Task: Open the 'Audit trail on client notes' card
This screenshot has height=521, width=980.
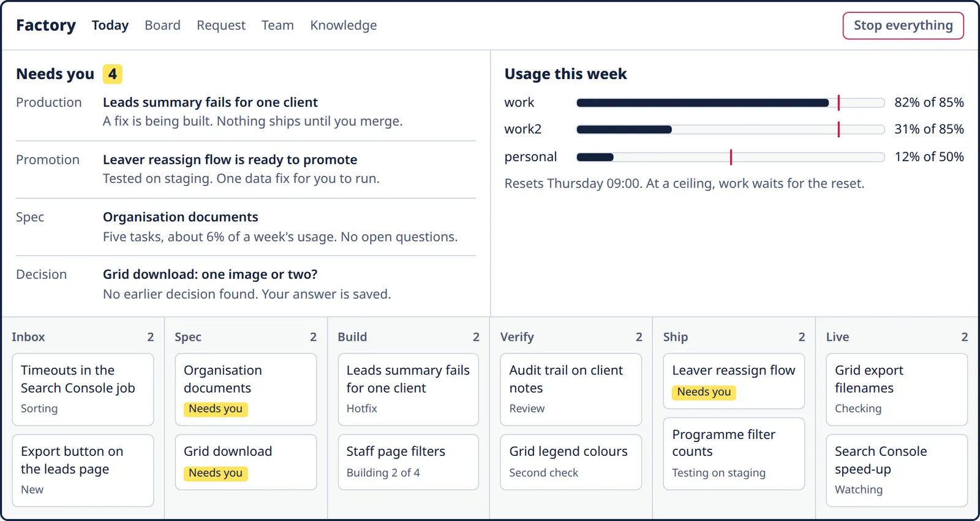Action: click(571, 389)
